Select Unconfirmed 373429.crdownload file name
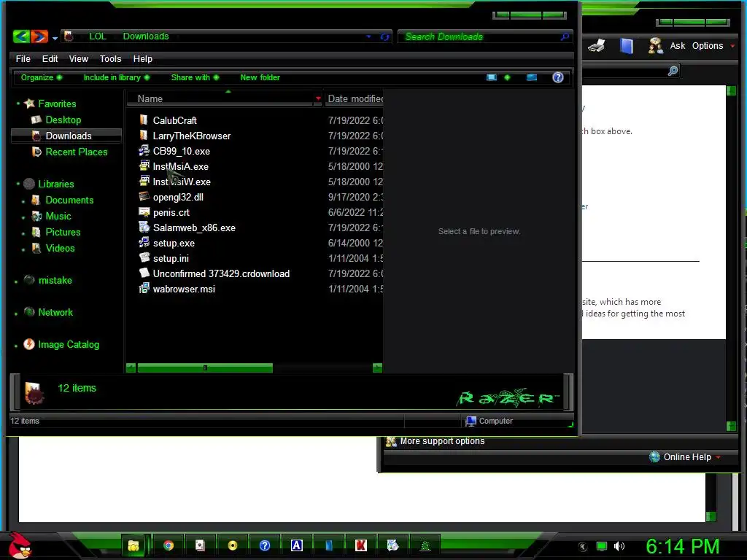This screenshot has width=747, height=560. [221, 273]
